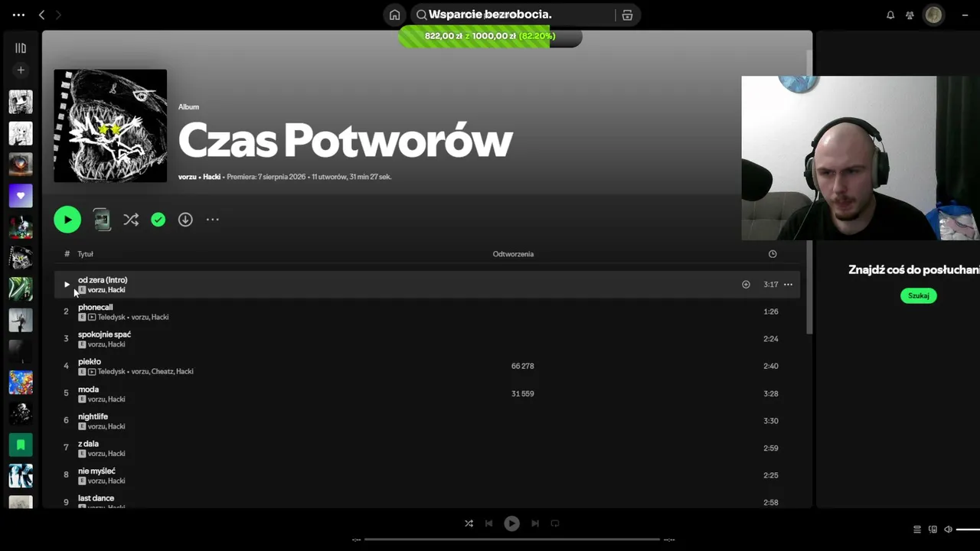
Task: Toggle the green saved-to-library checkmark
Action: pos(158,220)
